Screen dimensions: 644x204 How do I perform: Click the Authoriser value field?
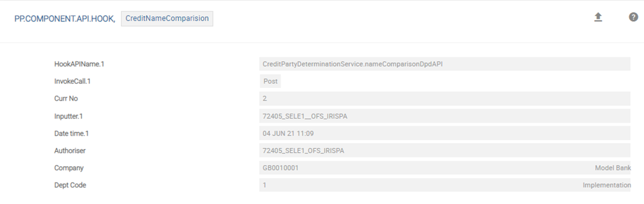point(445,150)
